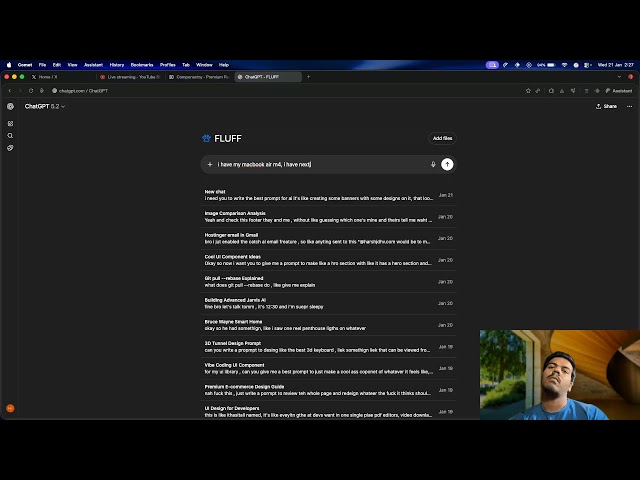The width and height of the screenshot is (640, 480).
Task: Open the History menu
Action: (x=117, y=65)
